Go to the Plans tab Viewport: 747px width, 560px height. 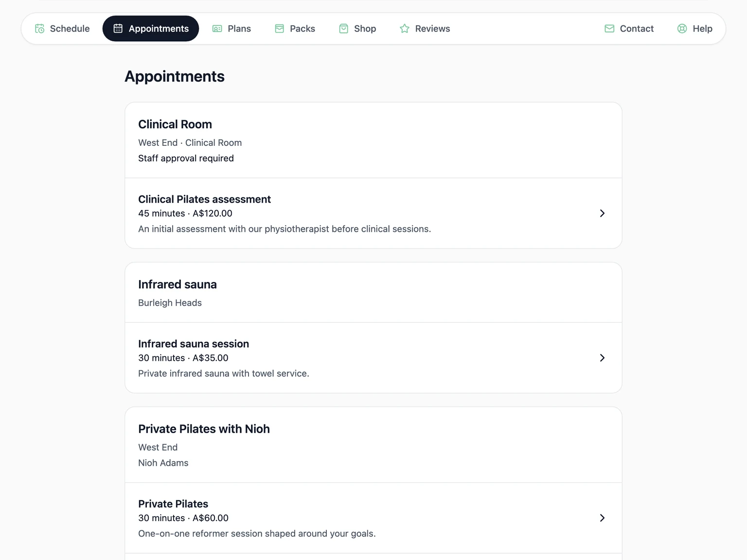(231, 29)
